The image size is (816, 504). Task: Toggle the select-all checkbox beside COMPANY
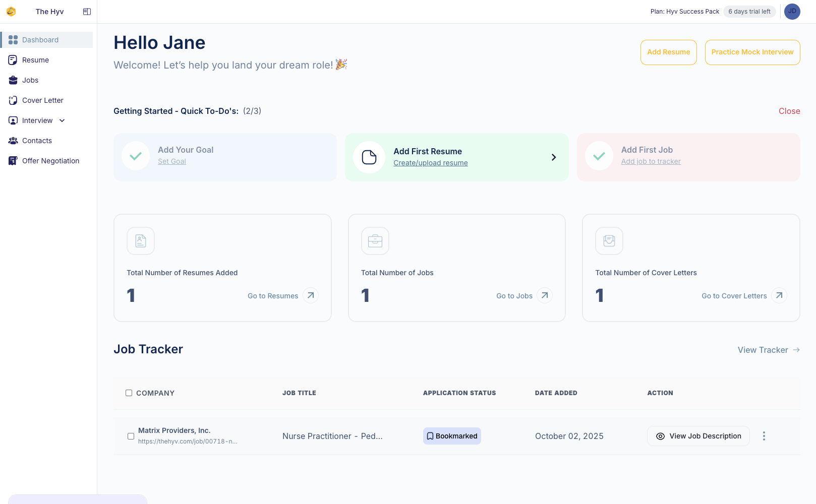(129, 393)
